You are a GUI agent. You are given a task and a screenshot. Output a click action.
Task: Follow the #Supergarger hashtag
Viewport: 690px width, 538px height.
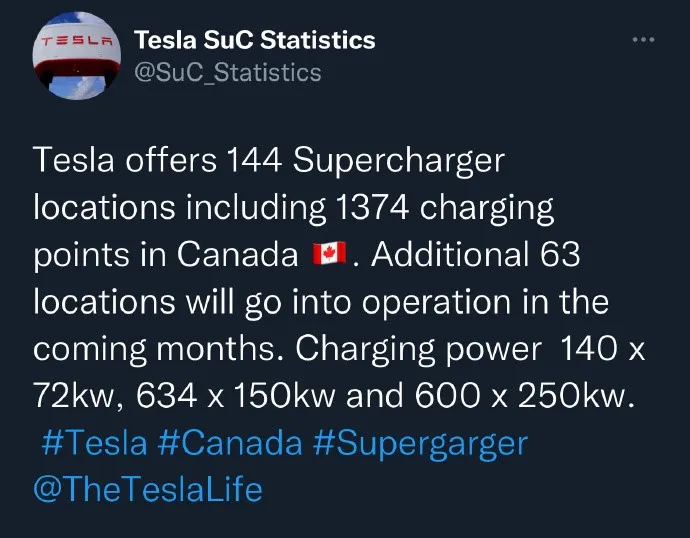coord(421,444)
